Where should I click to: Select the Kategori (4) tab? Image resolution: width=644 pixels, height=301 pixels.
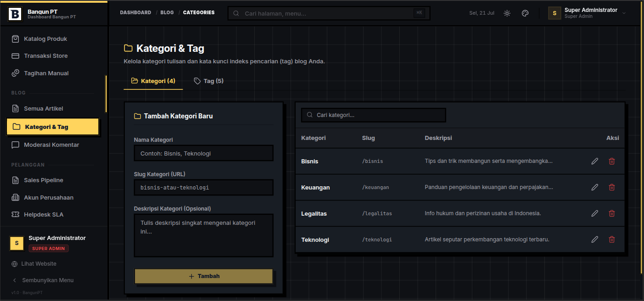click(153, 81)
